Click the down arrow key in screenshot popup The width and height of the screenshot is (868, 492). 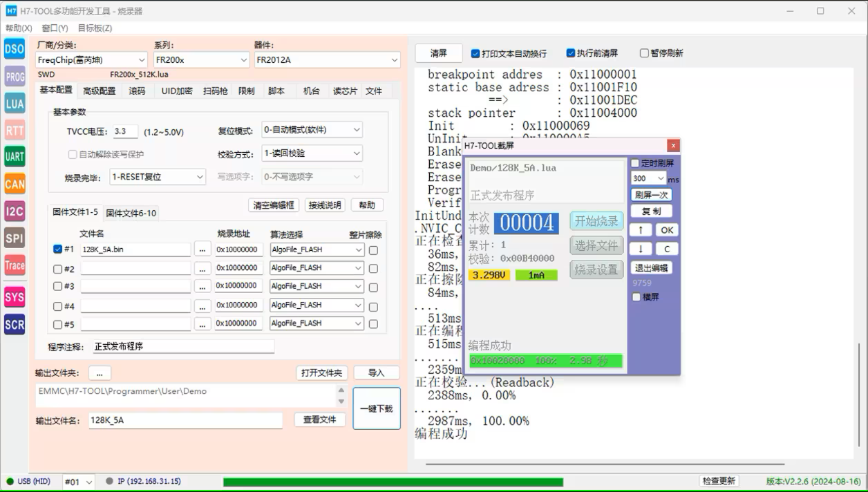click(x=641, y=249)
